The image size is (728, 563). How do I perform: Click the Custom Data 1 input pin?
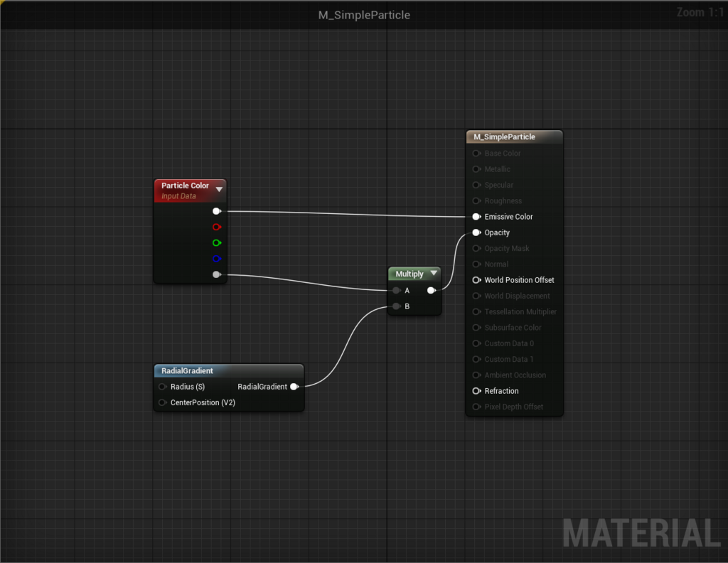pos(476,359)
